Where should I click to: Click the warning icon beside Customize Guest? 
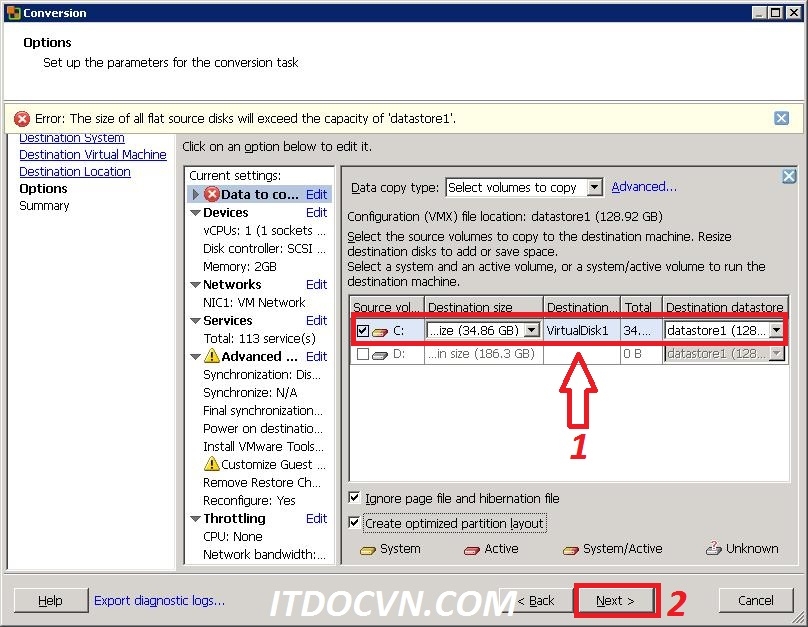click(x=211, y=464)
